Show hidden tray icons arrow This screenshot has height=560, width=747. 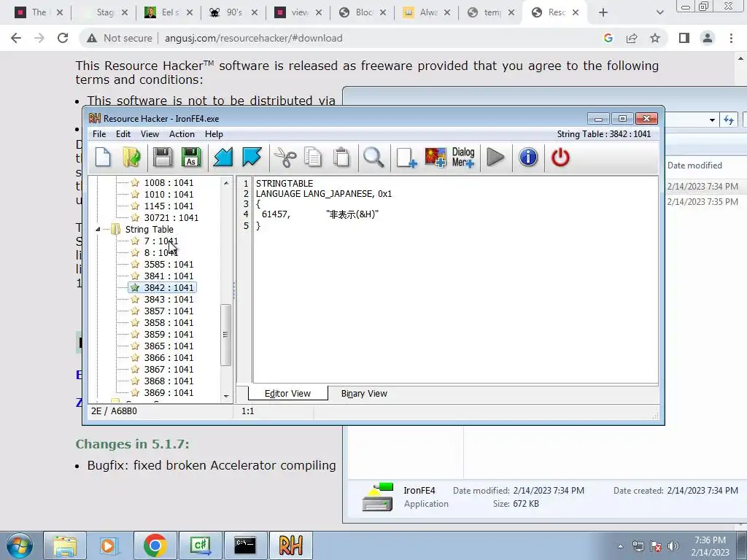tap(620, 546)
